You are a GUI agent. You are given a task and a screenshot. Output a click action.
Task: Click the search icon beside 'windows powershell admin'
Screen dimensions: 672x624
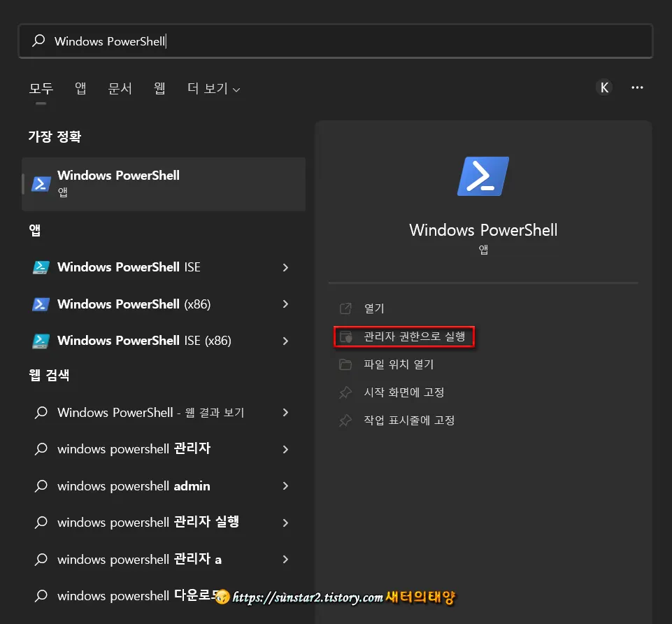coord(42,485)
